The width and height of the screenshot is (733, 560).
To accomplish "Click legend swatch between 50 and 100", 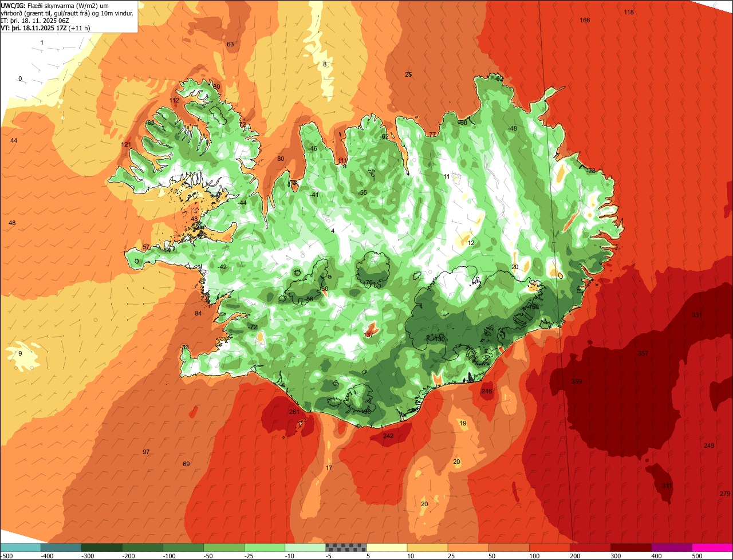I will [508, 547].
